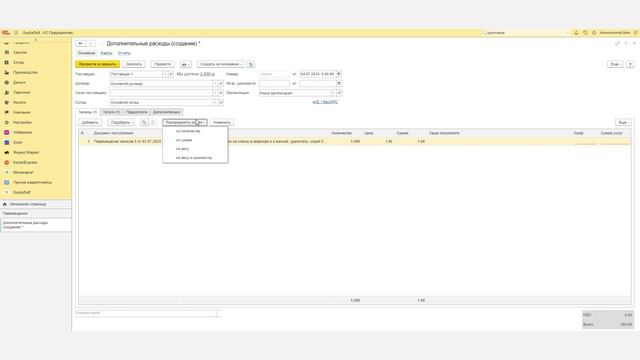Click the link icon at top right of form
Screen dimensions: 640x360
click(x=617, y=43)
